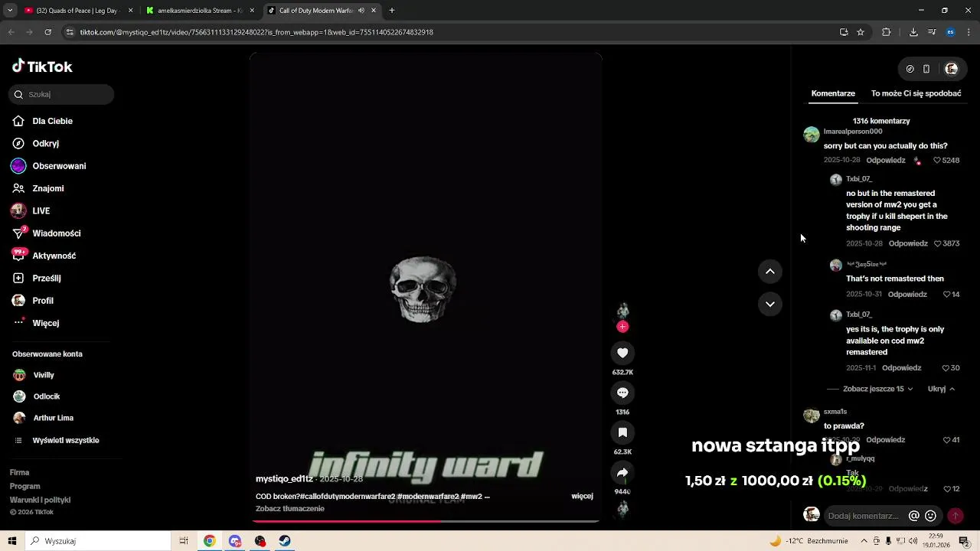
Task: Reply to 'sorry but can you actually do this?'
Action: pos(886,161)
